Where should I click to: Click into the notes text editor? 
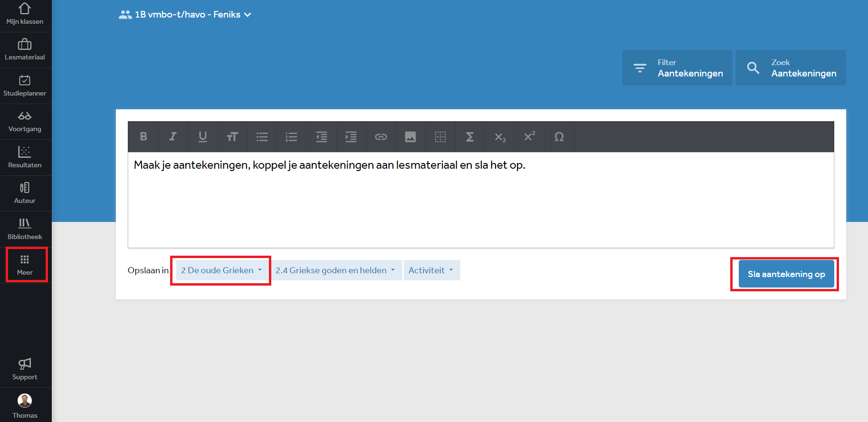481,200
